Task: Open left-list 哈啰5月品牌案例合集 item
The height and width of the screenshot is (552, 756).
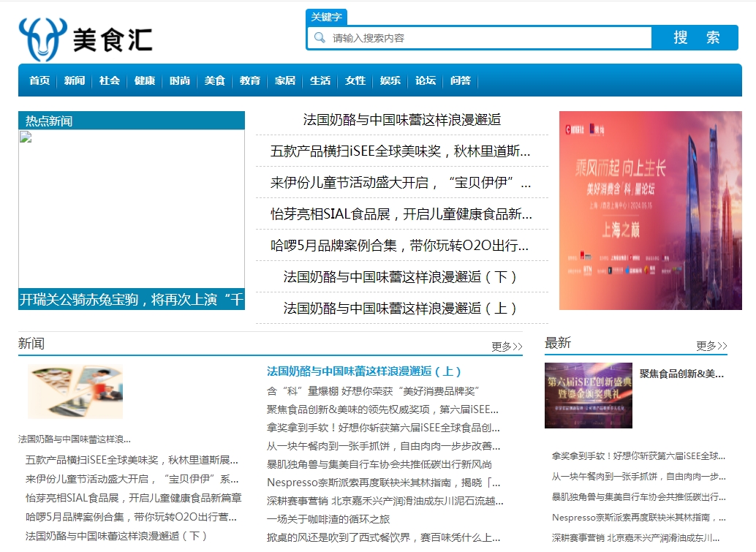Action: 131,517
